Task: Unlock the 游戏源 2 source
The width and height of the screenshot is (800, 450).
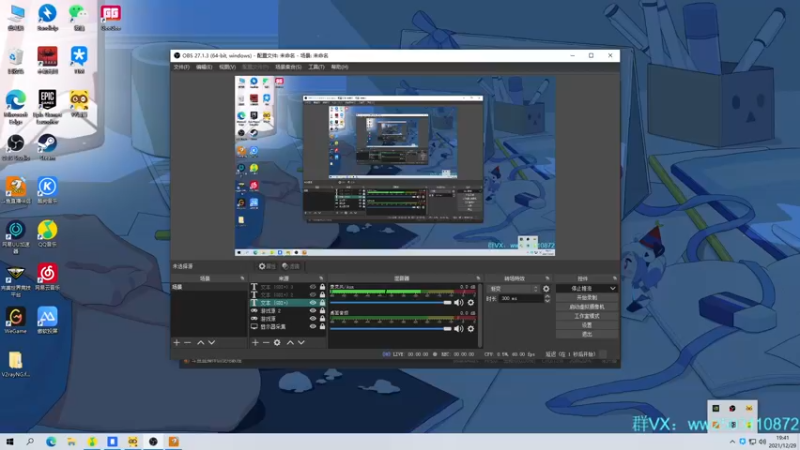Action: point(322,310)
